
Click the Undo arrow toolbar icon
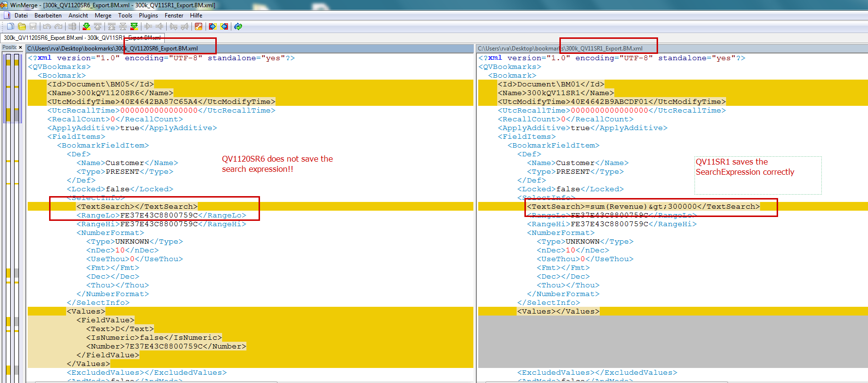[47, 26]
